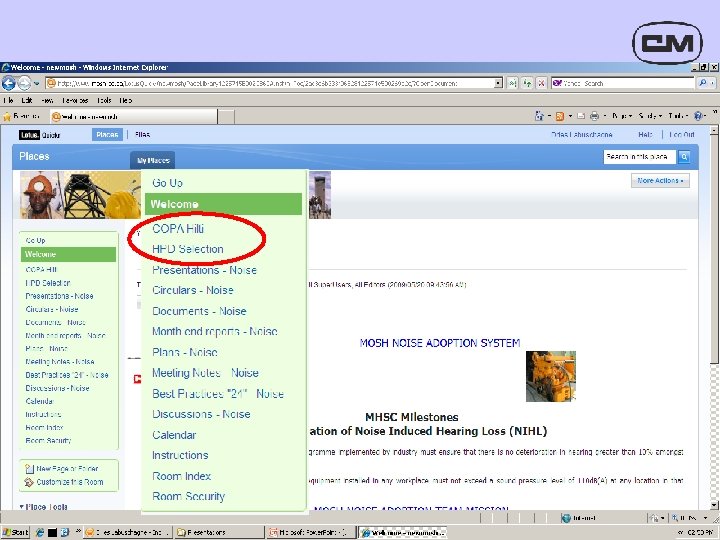
Task: Open the Safety dropdown menu
Action: coord(650,116)
